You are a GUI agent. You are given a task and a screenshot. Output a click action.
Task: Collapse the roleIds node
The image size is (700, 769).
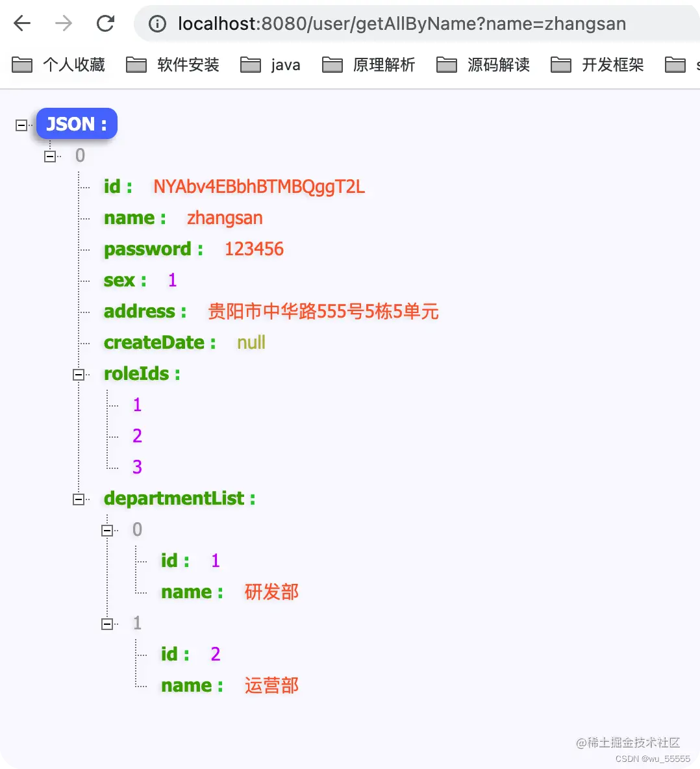click(x=79, y=374)
